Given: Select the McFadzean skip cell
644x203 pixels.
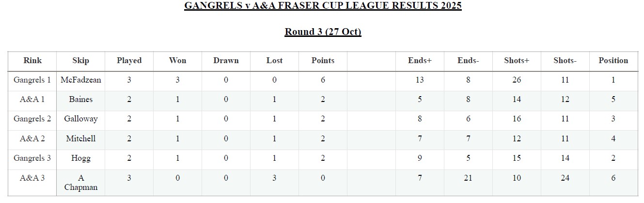Looking at the screenshot, I should tap(80, 80).
